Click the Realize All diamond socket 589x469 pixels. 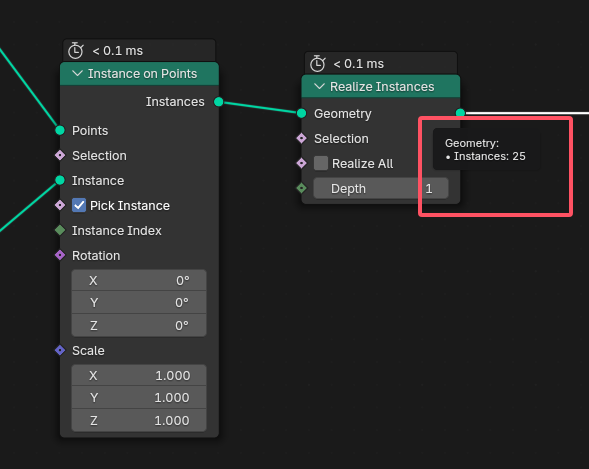click(301, 163)
